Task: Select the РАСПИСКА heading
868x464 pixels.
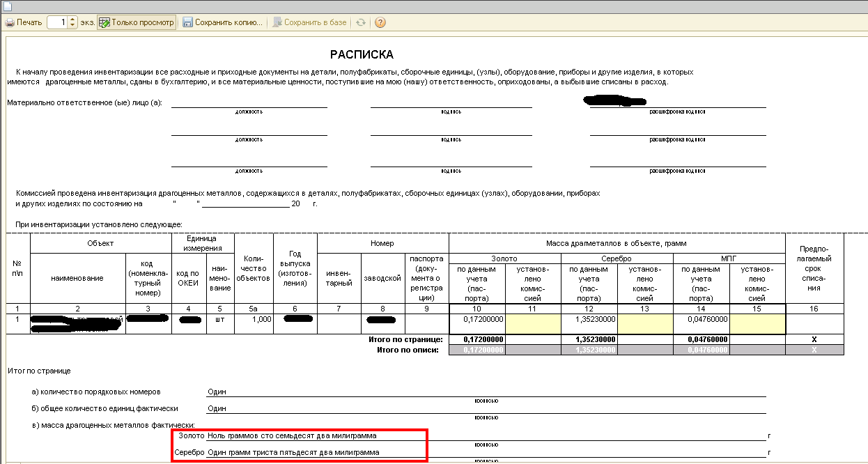Action: (362, 54)
